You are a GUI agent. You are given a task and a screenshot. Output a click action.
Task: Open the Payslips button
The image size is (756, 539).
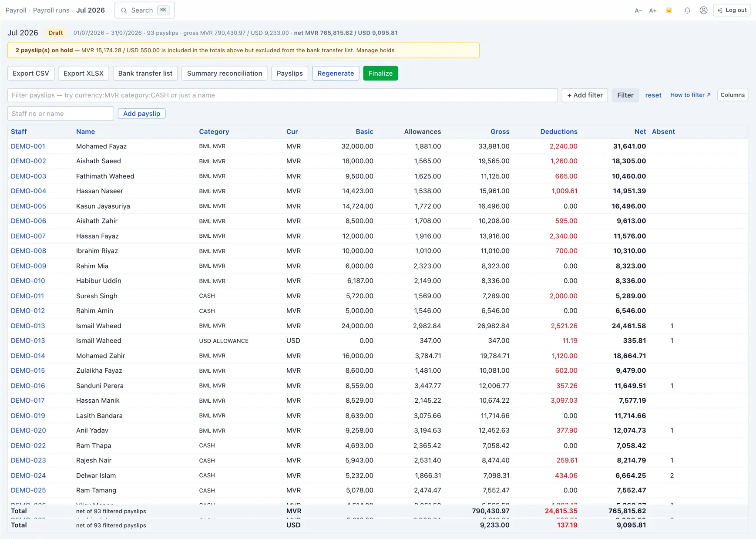(x=290, y=73)
